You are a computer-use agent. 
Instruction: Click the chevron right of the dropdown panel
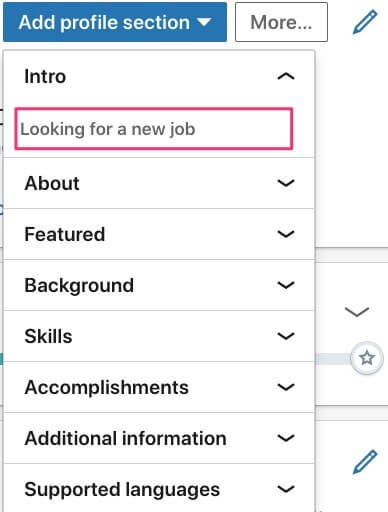(x=357, y=312)
